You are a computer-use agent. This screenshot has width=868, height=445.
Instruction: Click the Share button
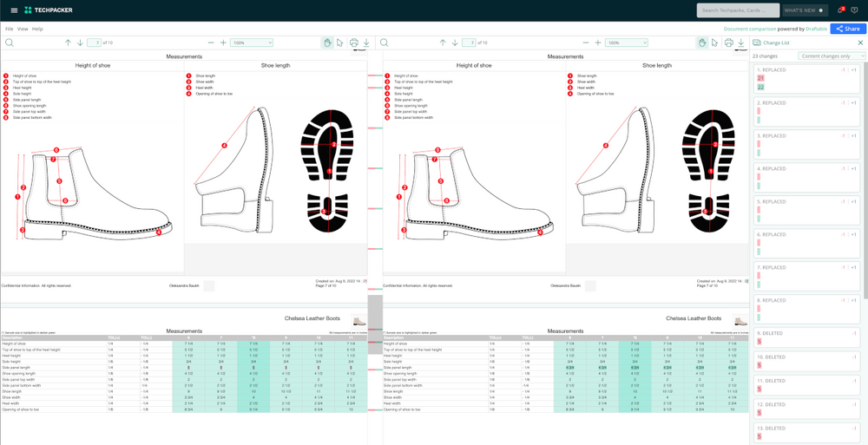click(848, 29)
